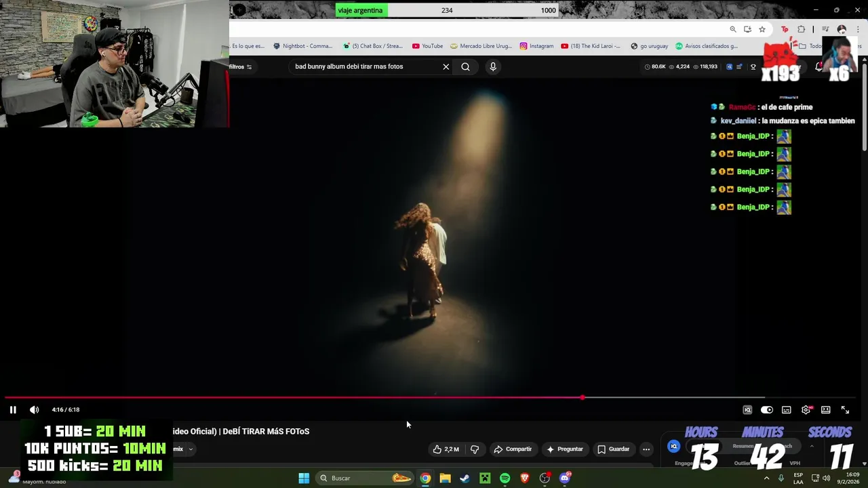Switch to theater mode

826,410
